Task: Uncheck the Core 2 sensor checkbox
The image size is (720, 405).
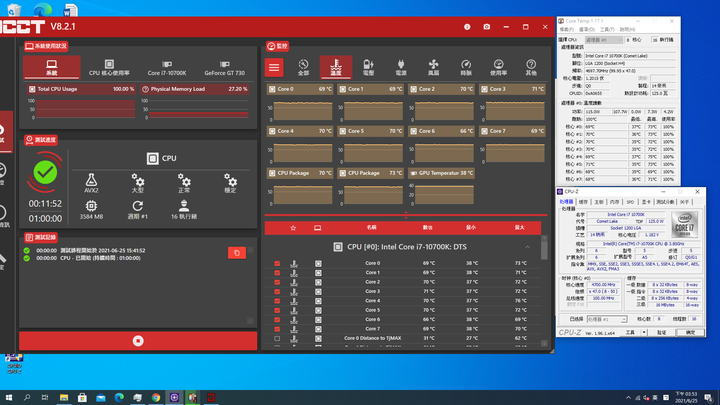Action: pos(277,282)
